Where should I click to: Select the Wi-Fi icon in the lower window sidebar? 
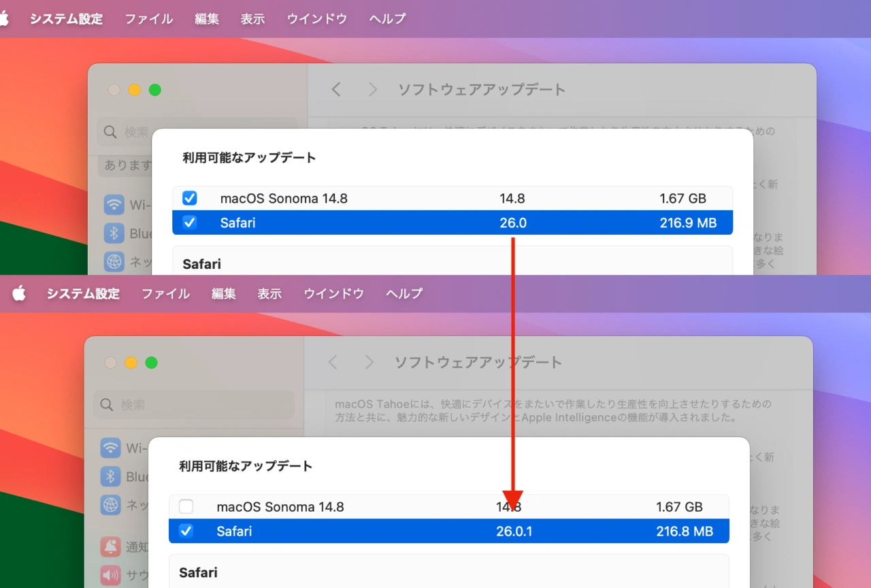click(x=110, y=448)
